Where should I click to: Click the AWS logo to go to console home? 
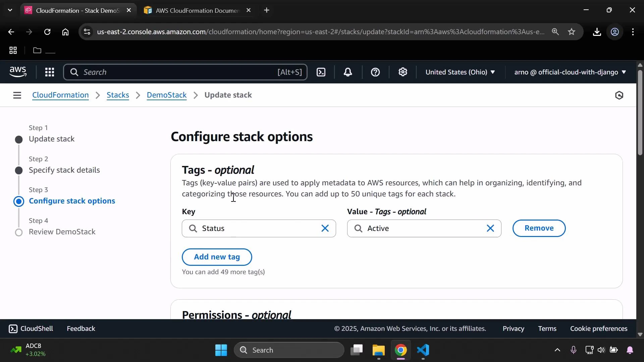(18, 72)
